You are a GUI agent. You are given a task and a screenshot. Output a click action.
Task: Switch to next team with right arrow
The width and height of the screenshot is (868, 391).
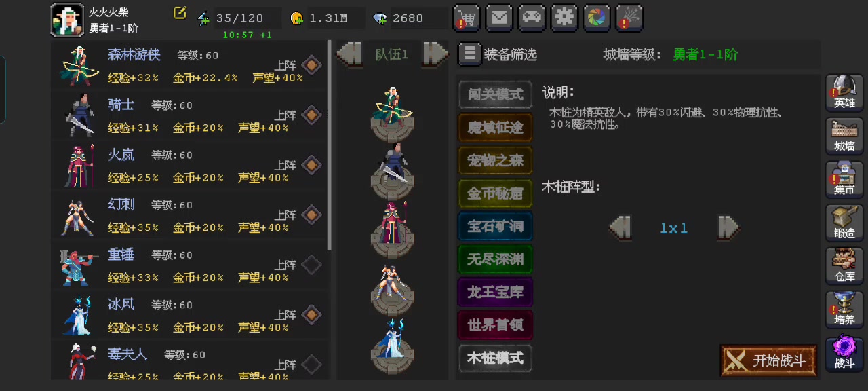click(435, 54)
